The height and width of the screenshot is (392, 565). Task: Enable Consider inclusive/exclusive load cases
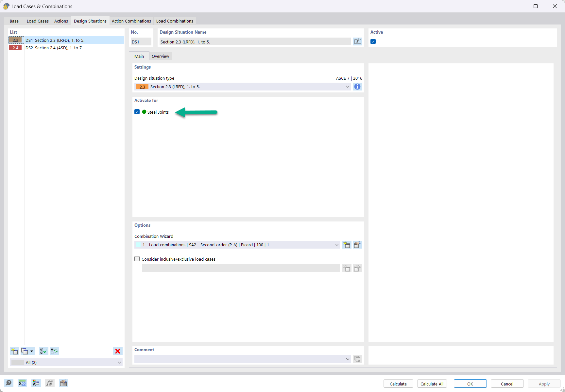[137, 259]
